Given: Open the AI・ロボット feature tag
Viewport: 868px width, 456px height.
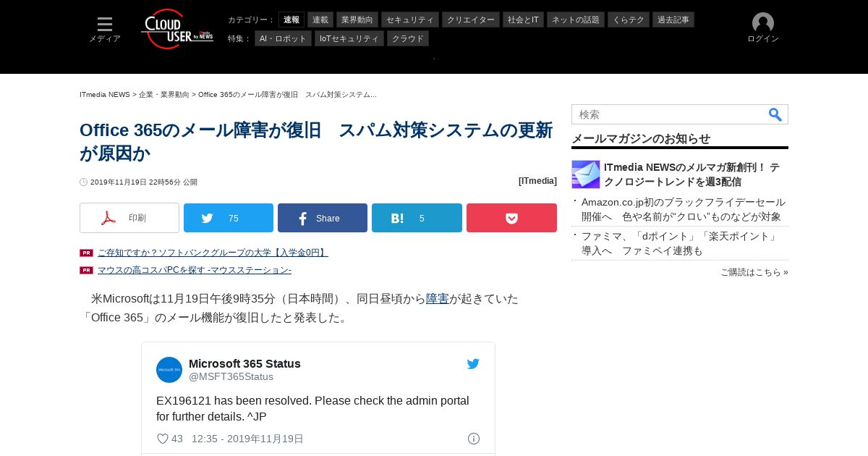Looking at the screenshot, I should [283, 38].
